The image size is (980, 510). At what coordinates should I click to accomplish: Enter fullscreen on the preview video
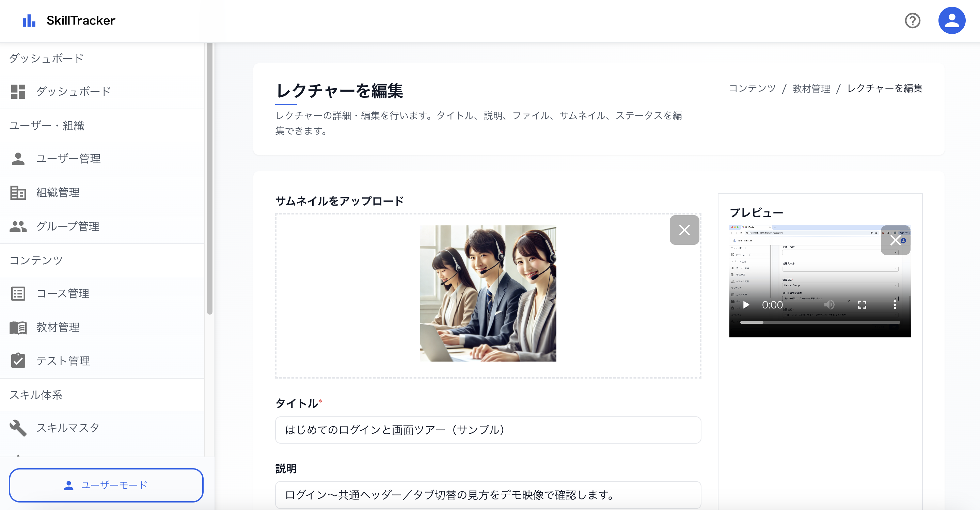pyautogui.click(x=862, y=305)
